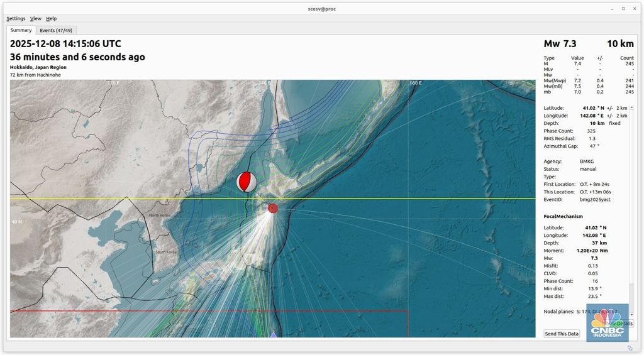Click the Show Details button
The height and width of the screenshot is (355, 644).
pyautogui.click(x=619, y=324)
